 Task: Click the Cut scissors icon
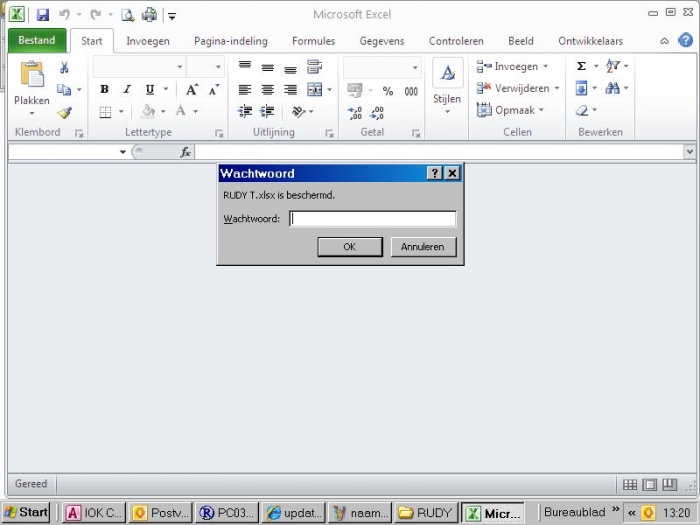pyautogui.click(x=64, y=68)
